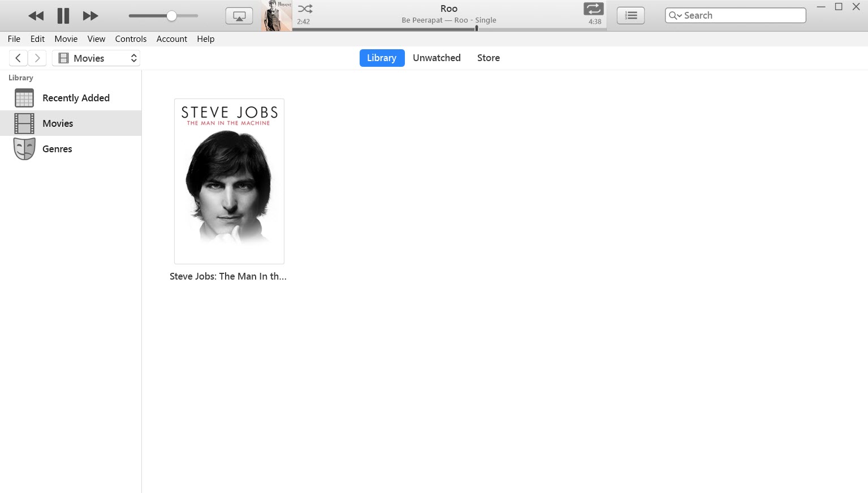Open the Account menu

coord(171,38)
